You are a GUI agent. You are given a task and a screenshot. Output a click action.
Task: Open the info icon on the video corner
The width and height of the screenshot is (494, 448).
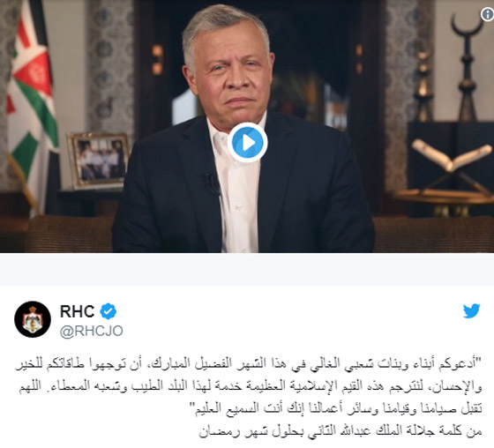coord(487,14)
